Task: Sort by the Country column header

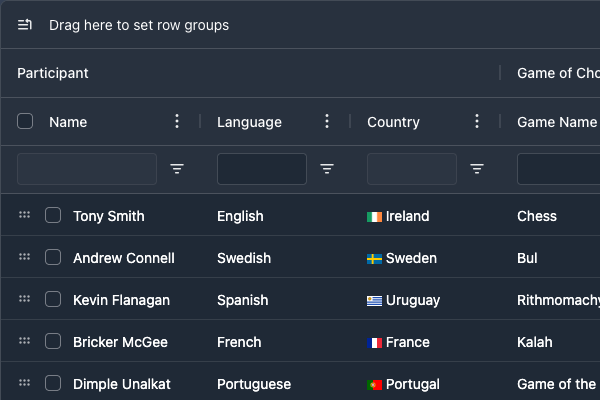Action: click(x=393, y=122)
